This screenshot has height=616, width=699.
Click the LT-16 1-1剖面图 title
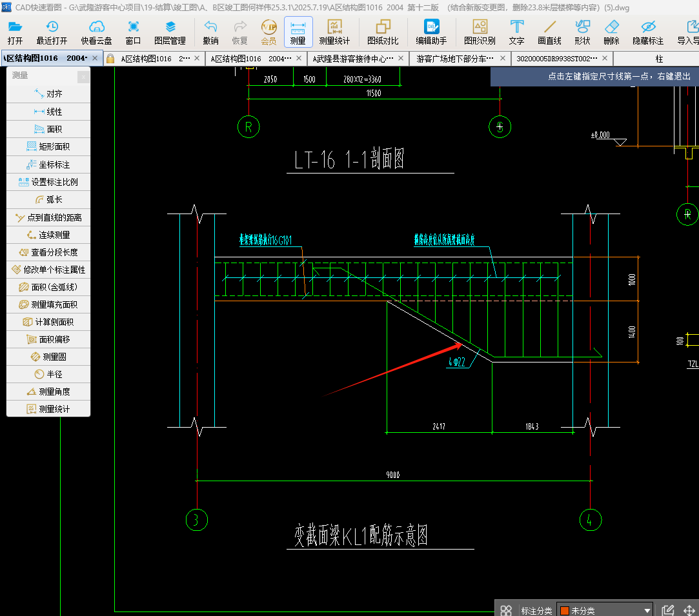coord(350,159)
